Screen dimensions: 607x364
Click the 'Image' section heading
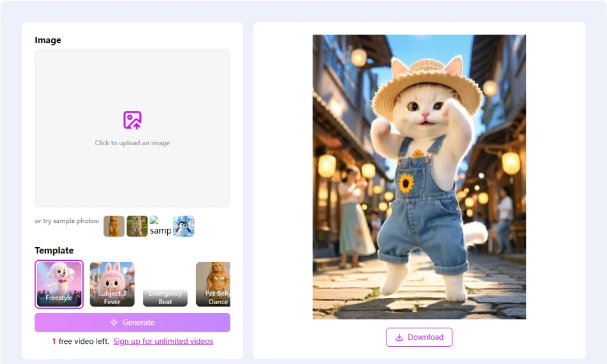[x=48, y=40]
